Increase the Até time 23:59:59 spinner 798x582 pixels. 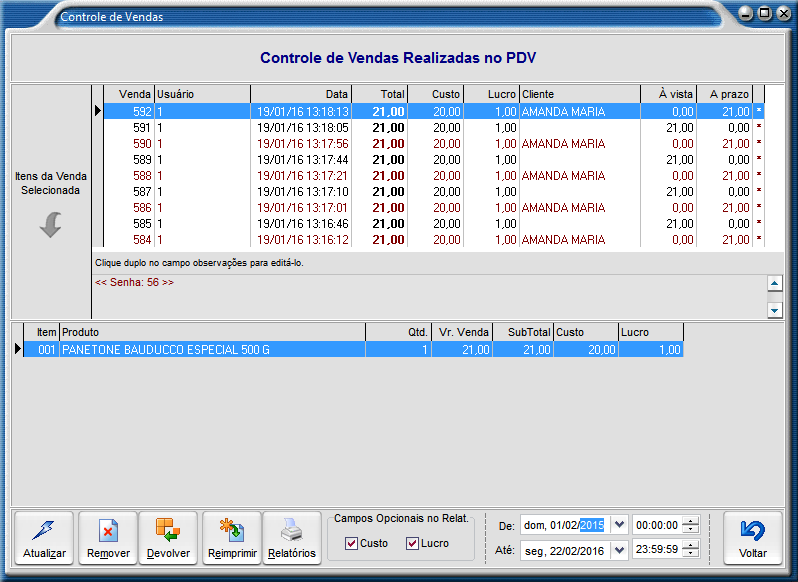click(x=691, y=545)
